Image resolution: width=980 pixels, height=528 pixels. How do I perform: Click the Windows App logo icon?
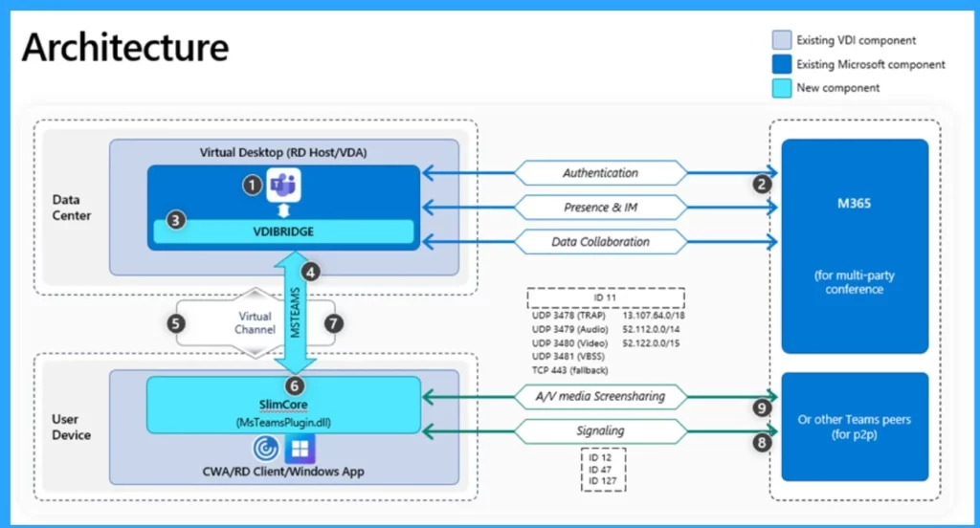point(300,448)
